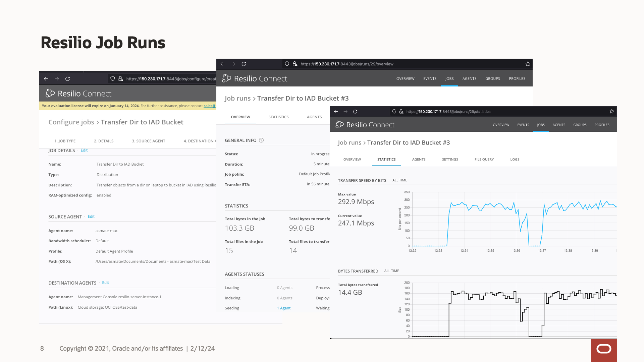Image resolution: width=644 pixels, height=362 pixels.
Task: Switch to the SETTINGS tab of the job run
Action: (450, 159)
